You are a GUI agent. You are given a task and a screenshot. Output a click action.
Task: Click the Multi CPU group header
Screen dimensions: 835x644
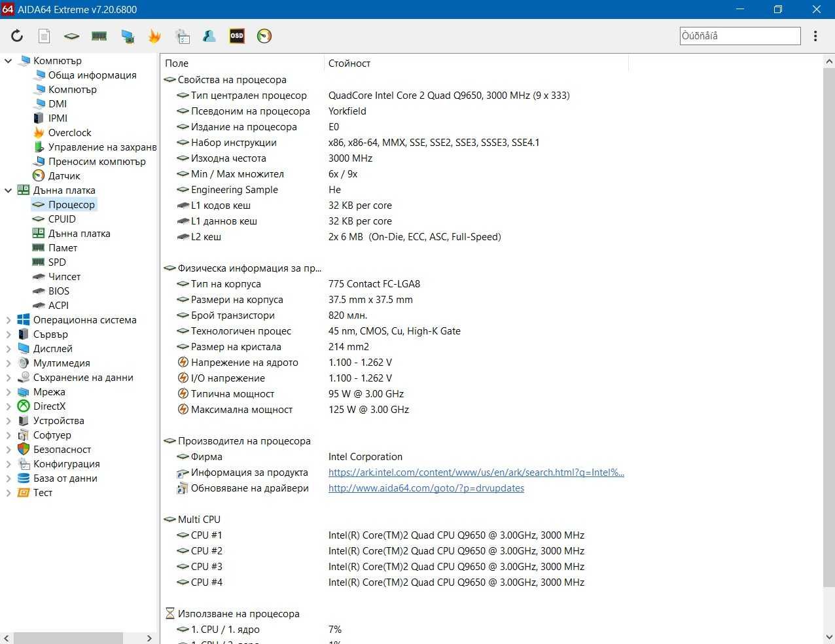point(199,520)
